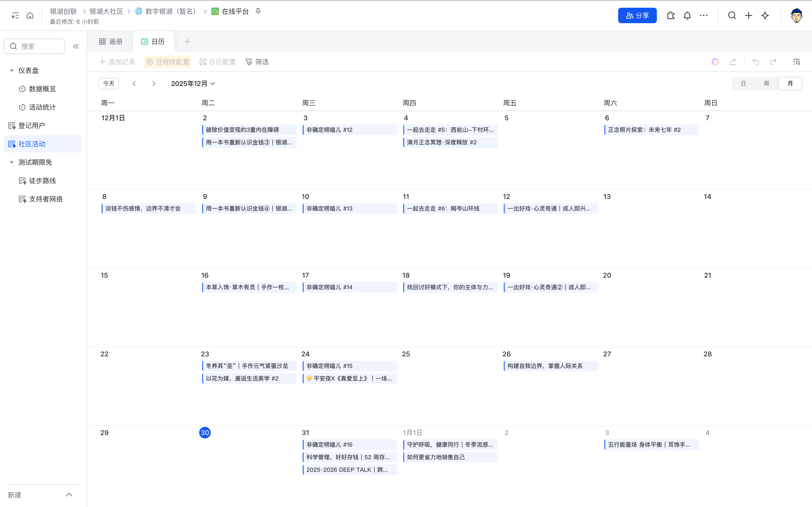Switch calendar to day view (日)
The width and height of the screenshot is (812, 507).
[743, 84]
